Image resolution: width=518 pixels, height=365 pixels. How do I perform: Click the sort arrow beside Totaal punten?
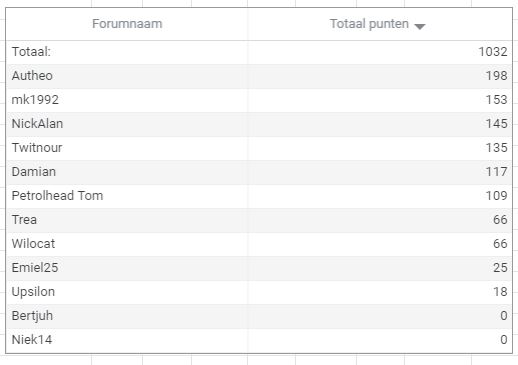[x=420, y=26]
